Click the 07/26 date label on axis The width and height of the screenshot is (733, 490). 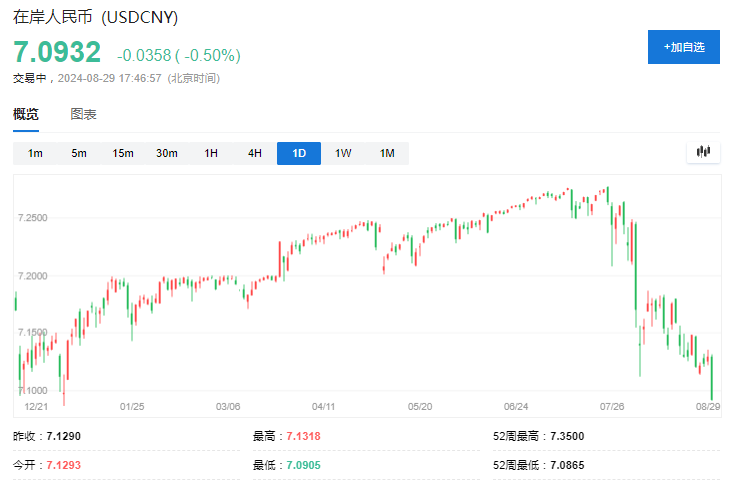(x=610, y=407)
